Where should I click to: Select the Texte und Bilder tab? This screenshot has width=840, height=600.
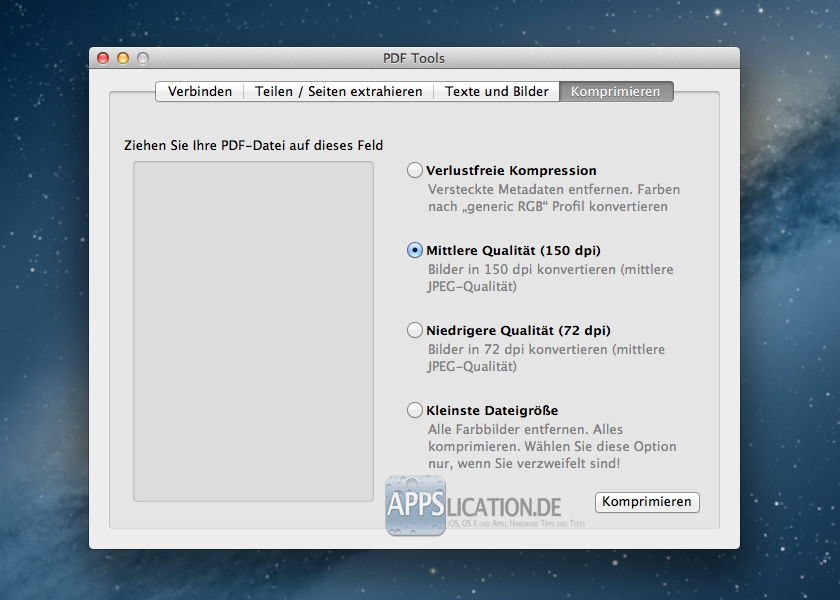click(x=497, y=92)
